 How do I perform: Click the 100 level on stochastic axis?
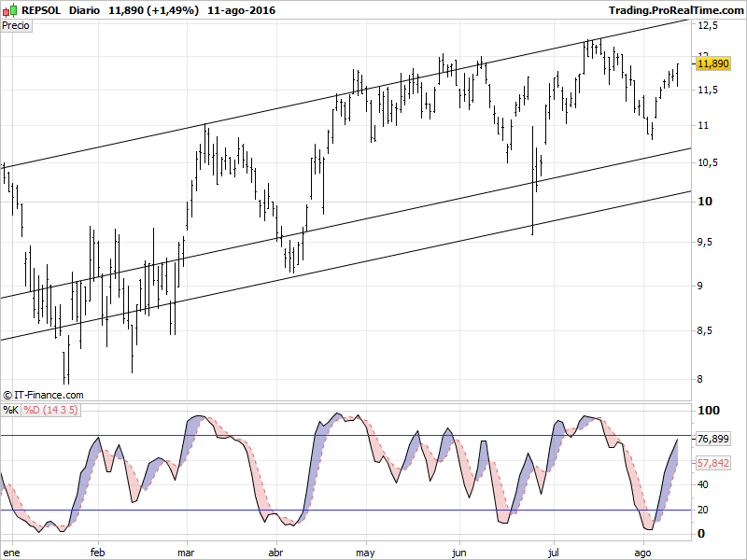point(708,411)
